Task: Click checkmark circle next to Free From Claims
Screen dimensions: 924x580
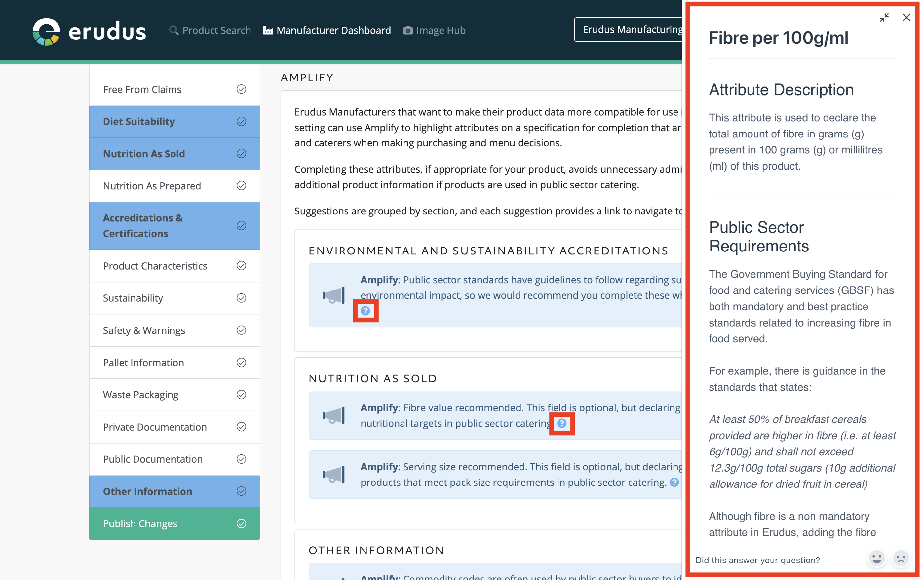Action: tap(241, 89)
